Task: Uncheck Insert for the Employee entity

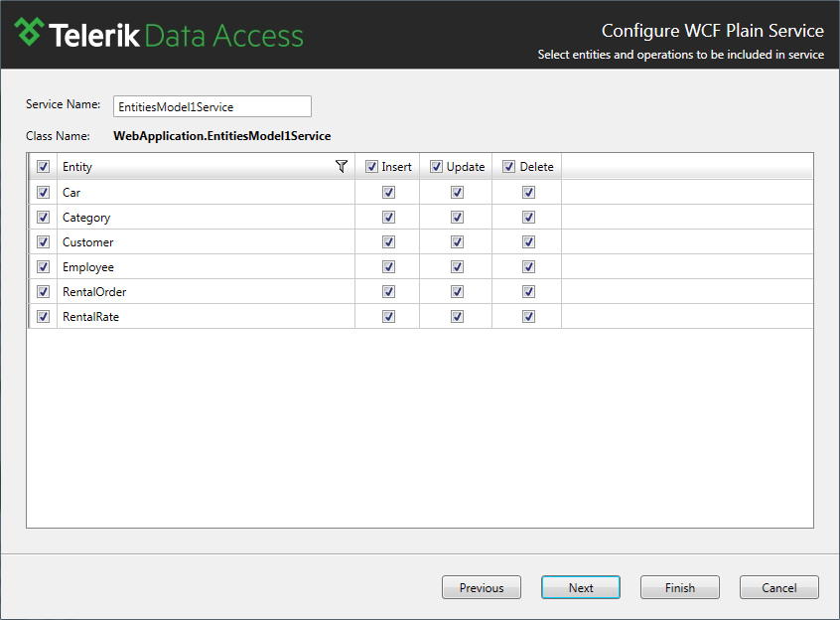Action: [389, 267]
